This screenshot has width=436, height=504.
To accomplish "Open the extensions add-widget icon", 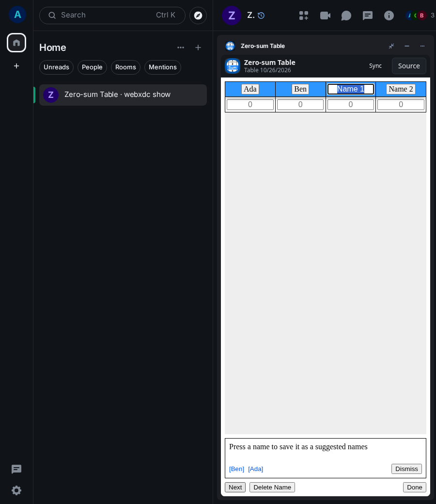I will coord(304,16).
